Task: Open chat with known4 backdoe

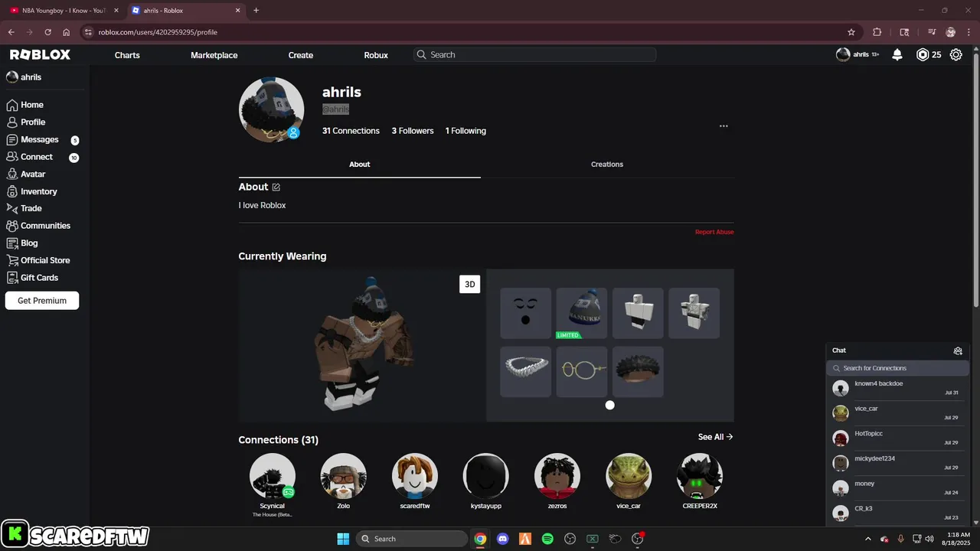Action: (x=897, y=388)
